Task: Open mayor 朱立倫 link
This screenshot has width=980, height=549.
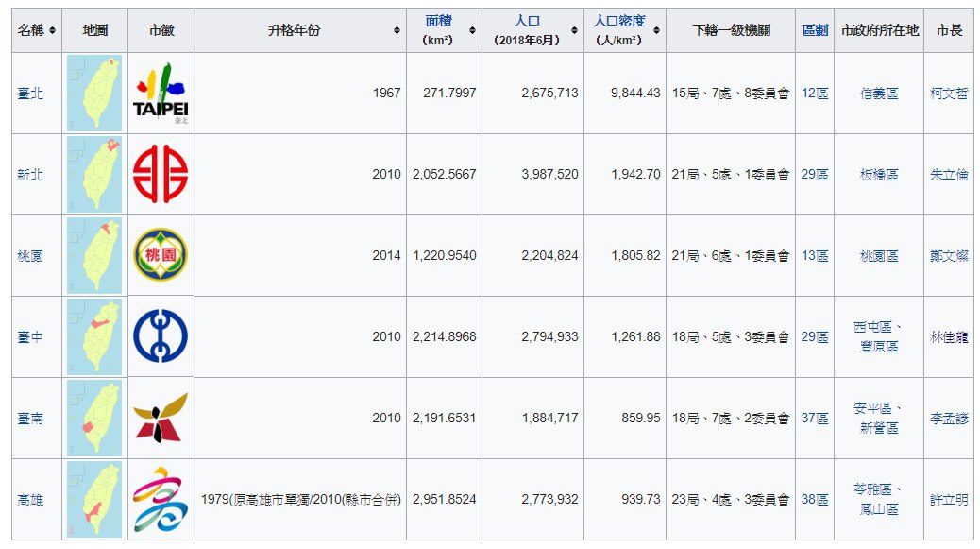Action: pyautogui.click(x=949, y=175)
